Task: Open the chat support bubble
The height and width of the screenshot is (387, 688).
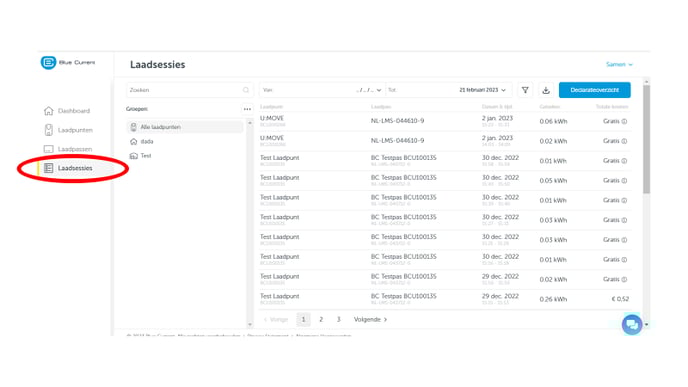Action: (x=632, y=325)
